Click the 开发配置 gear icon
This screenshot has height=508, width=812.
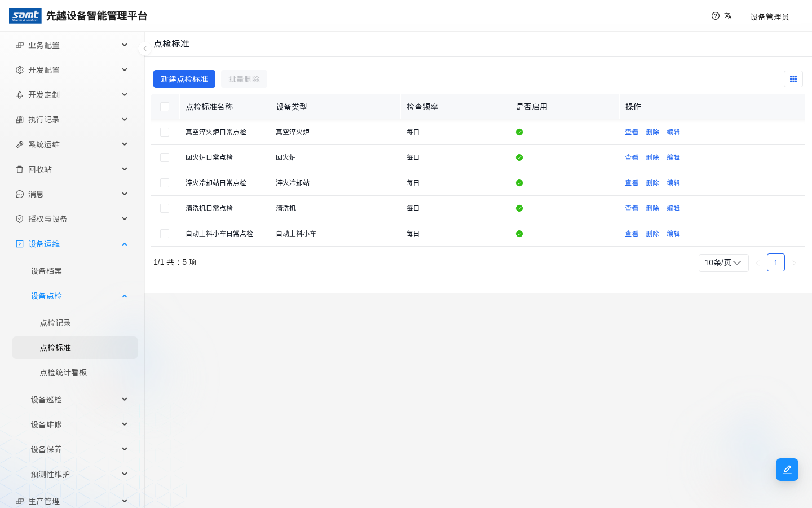pyautogui.click(x=20, y=70)
